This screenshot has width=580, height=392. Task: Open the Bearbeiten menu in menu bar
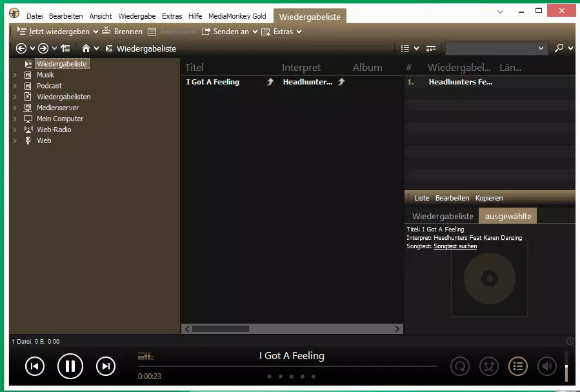66,16
